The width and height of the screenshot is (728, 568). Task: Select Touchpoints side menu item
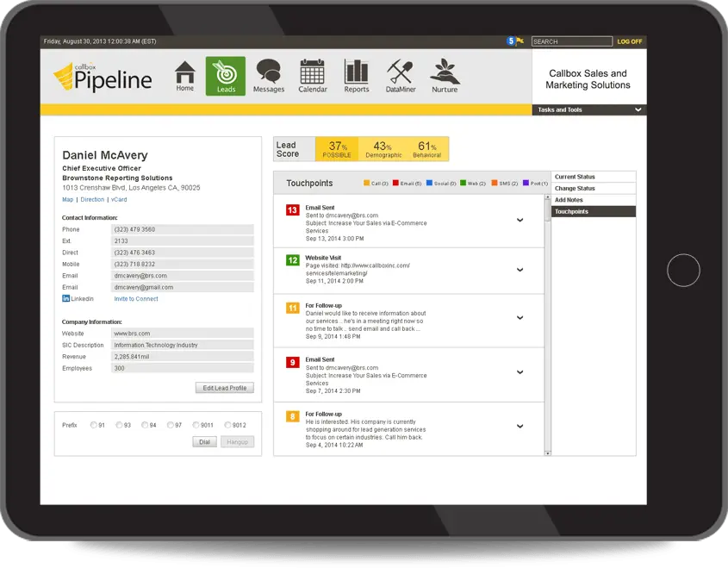coord(594,212)
